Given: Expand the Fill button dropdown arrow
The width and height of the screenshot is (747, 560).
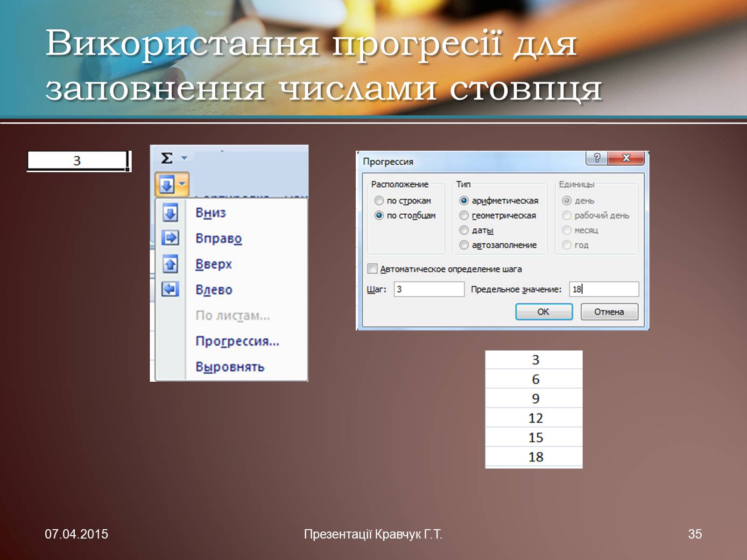Looking at the screenshot, I should [x=183, y=184].
